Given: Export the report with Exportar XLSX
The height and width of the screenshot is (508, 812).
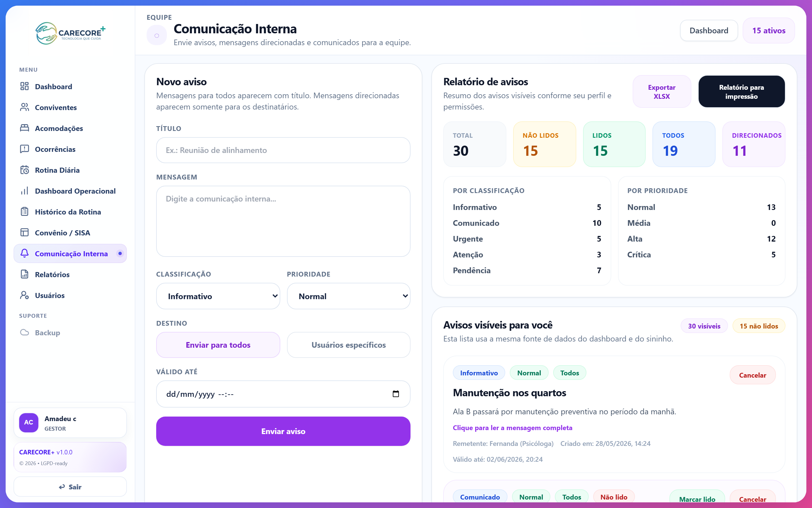Looking at the screenshot, I should (662, 91).
